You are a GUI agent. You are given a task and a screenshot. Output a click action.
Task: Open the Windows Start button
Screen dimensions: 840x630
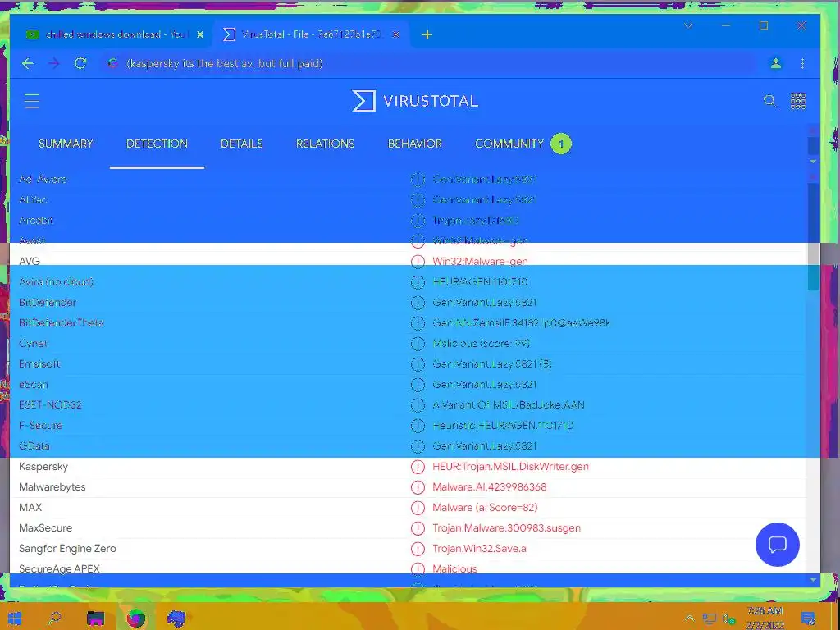click(15, 619)
